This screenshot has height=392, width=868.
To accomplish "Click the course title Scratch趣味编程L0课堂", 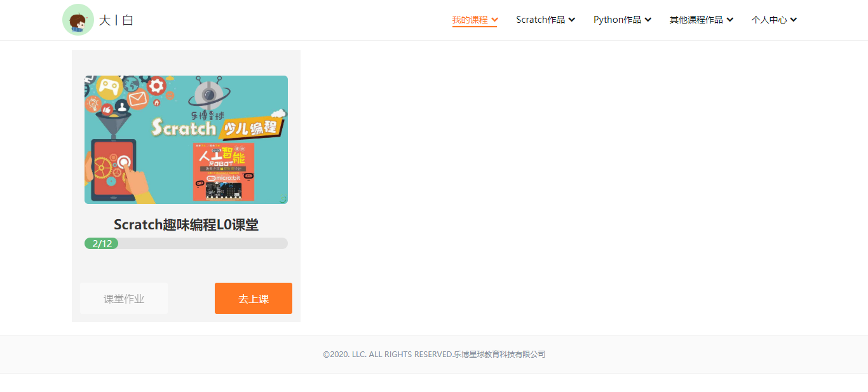I will click(186, 224).
